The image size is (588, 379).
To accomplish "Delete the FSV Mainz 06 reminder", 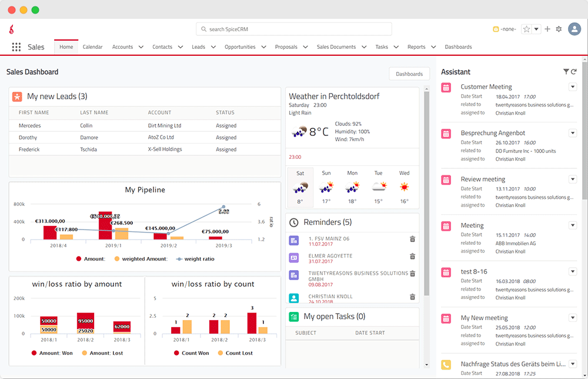I will [x=413, y=239].
